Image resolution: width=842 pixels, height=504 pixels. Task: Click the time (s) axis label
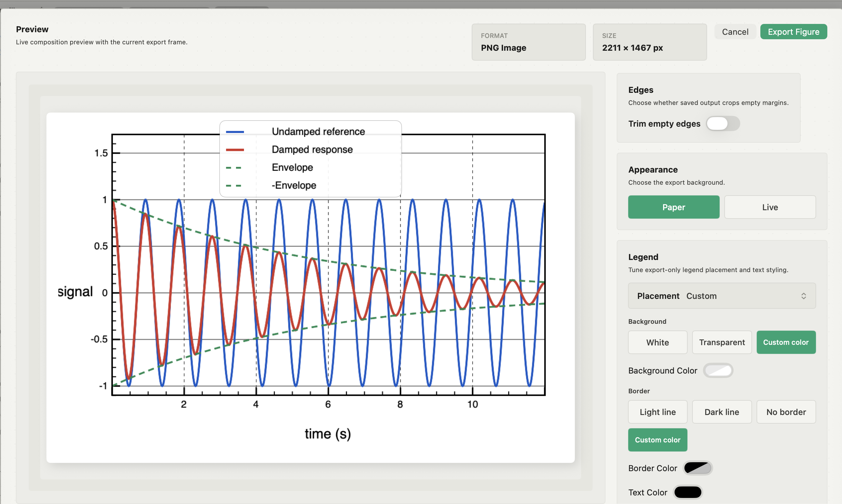(328, 434)
